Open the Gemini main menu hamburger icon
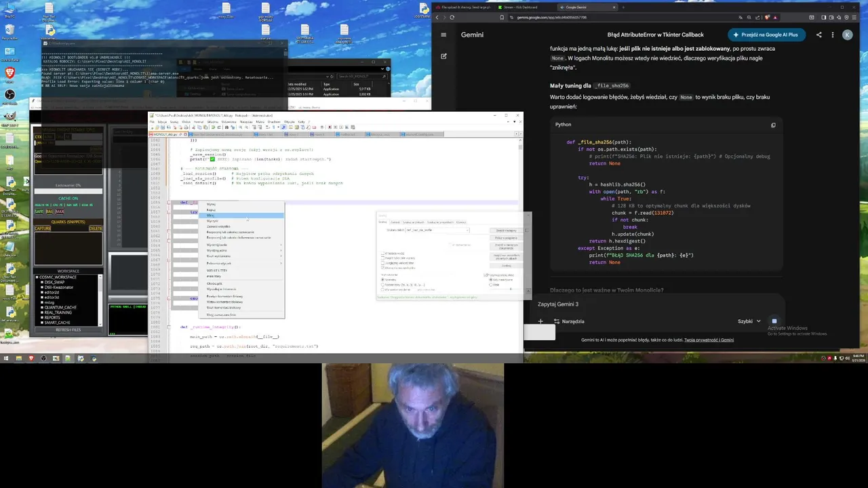The height and width of the screenshot is (488, 868). [x=443, y=35]
